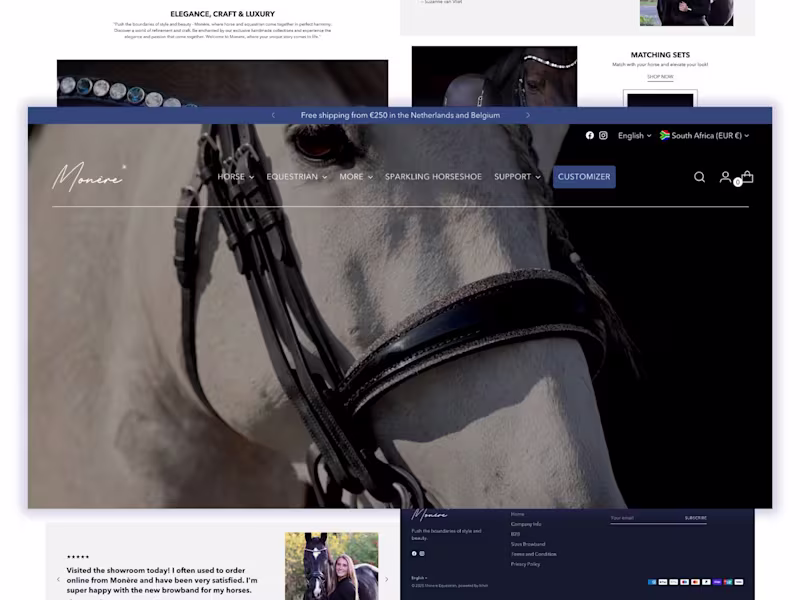The height and width of the screenshot is (600, 800).
Task: Open the Privacy Policy footer link
Action: coord(526,564)
